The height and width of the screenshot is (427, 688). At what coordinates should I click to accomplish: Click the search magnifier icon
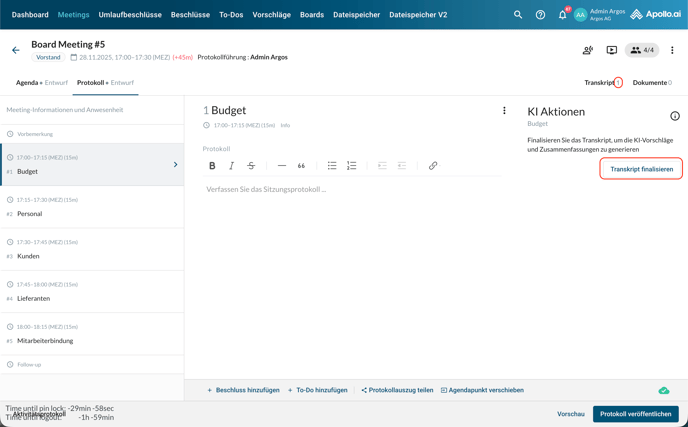point(518,15)
